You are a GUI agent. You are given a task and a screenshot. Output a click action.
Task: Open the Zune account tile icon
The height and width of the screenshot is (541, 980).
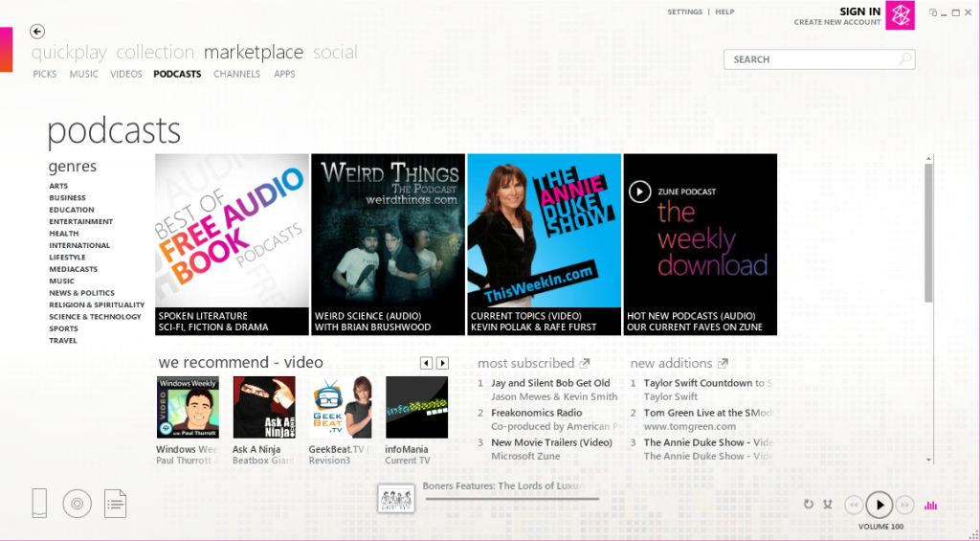[x=900, y=15]
